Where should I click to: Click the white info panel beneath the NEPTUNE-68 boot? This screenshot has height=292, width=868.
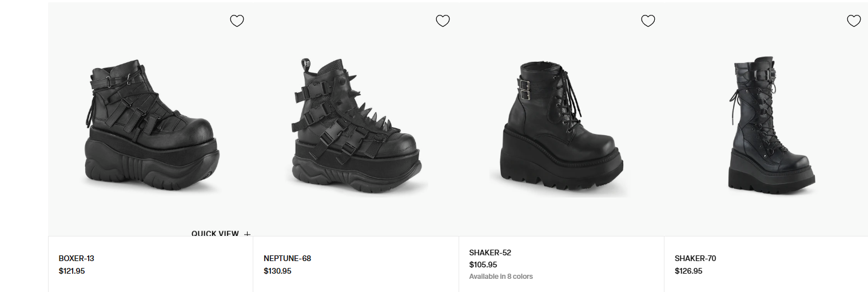click(x=356, y=264)
